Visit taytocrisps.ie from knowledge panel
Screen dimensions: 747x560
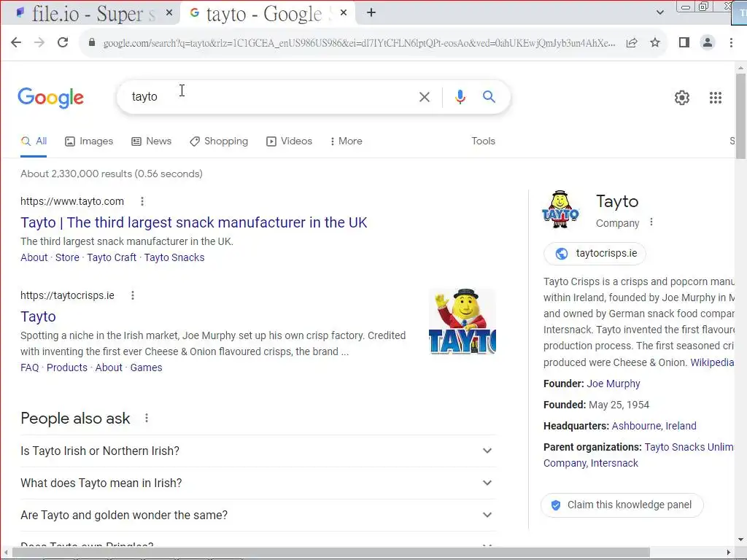(x=595, y=253)
